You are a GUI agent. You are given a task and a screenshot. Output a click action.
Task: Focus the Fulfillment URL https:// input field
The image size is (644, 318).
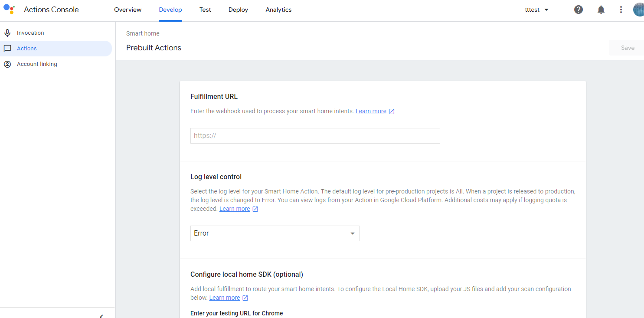click(x=315, y=136)
